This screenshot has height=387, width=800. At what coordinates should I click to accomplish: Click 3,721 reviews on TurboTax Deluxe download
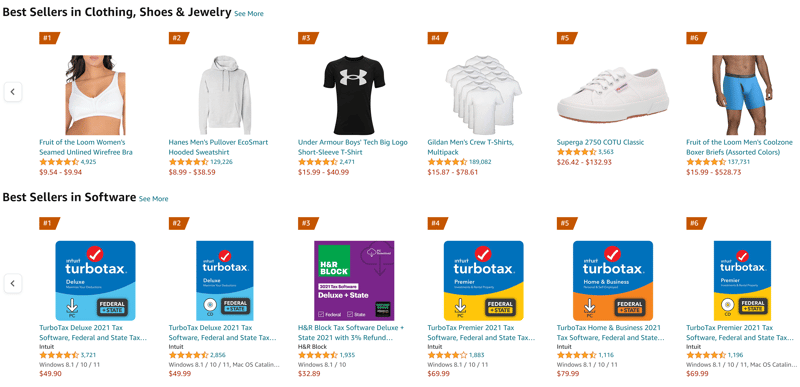point(88,355)
